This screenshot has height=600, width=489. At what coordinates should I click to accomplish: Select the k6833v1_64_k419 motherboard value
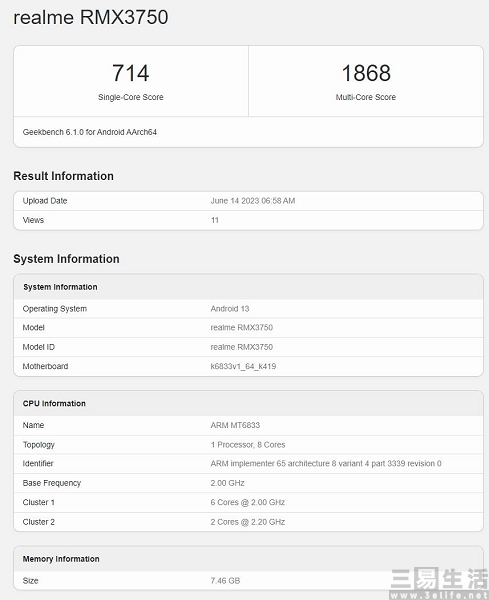point(243,367)
